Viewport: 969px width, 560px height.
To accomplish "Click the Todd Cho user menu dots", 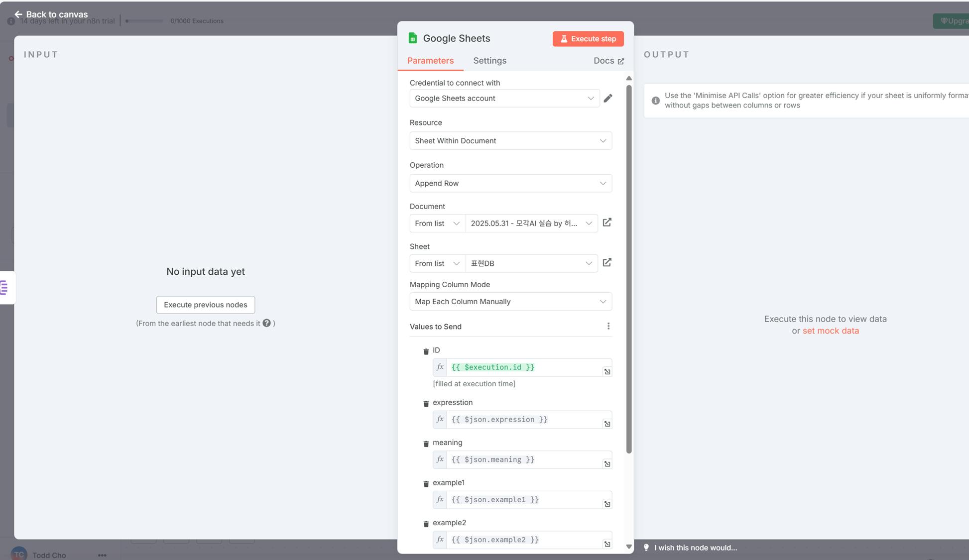I will pos(102,555).
